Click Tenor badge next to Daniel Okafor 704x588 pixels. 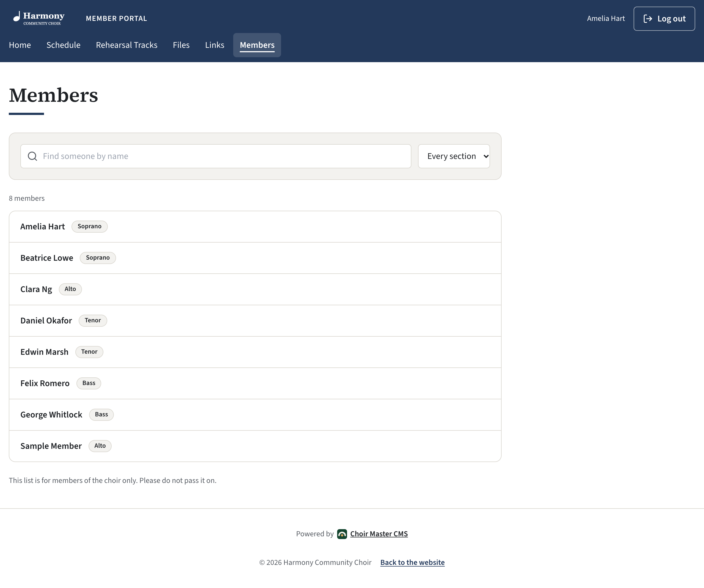coord(93,320)
